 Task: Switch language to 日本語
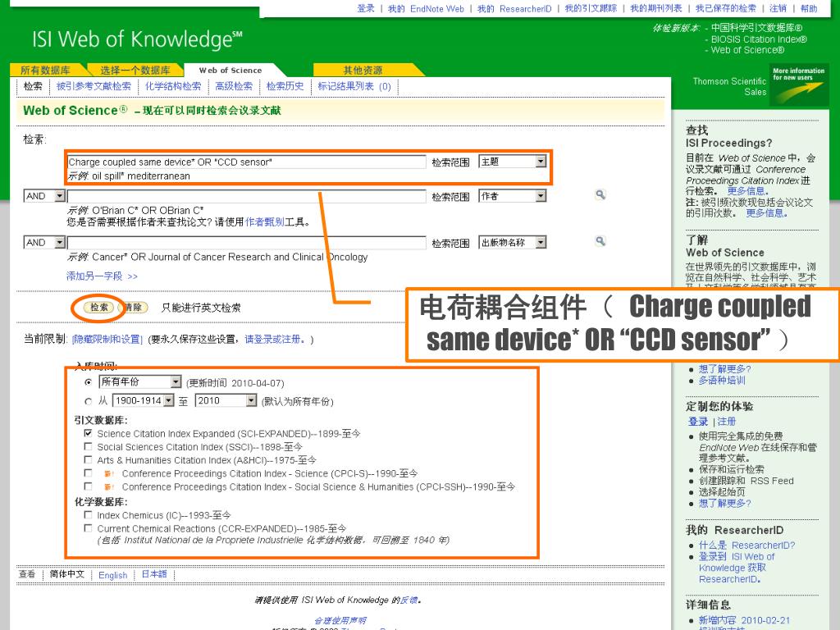[154, 574]
